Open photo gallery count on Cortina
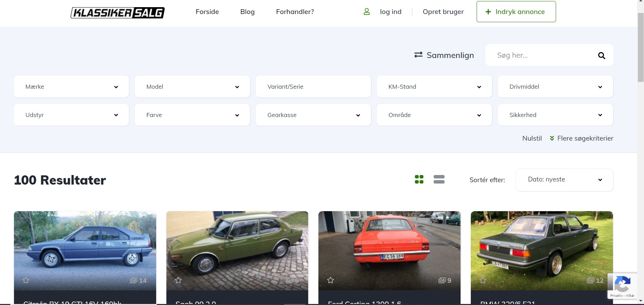The image size is (644, 305). 445,280
